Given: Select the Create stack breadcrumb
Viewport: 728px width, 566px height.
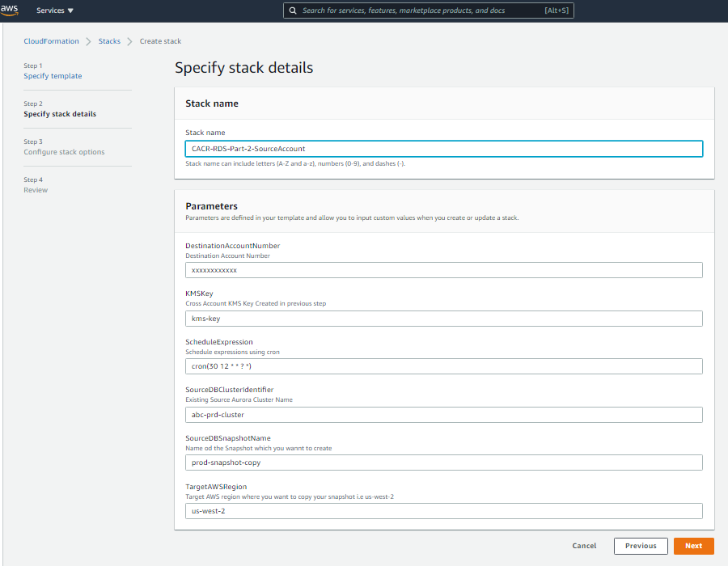Looking at the screenshot, I should pyautogui.click(x=160, y=40).
